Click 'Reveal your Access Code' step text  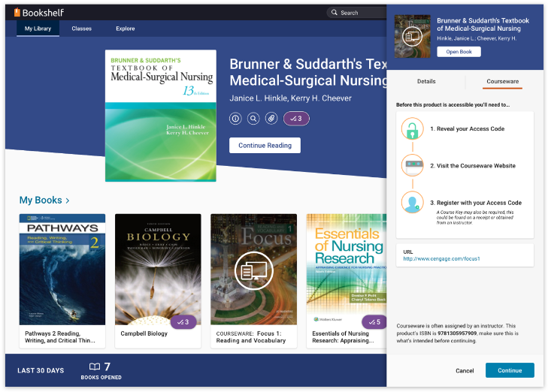468,129
